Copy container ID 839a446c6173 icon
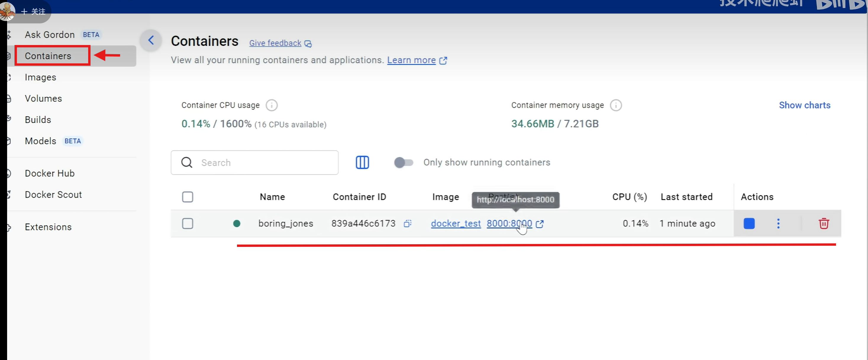This screenshot has height=360, width=868. pyautogui.click(x=407, y=224)
